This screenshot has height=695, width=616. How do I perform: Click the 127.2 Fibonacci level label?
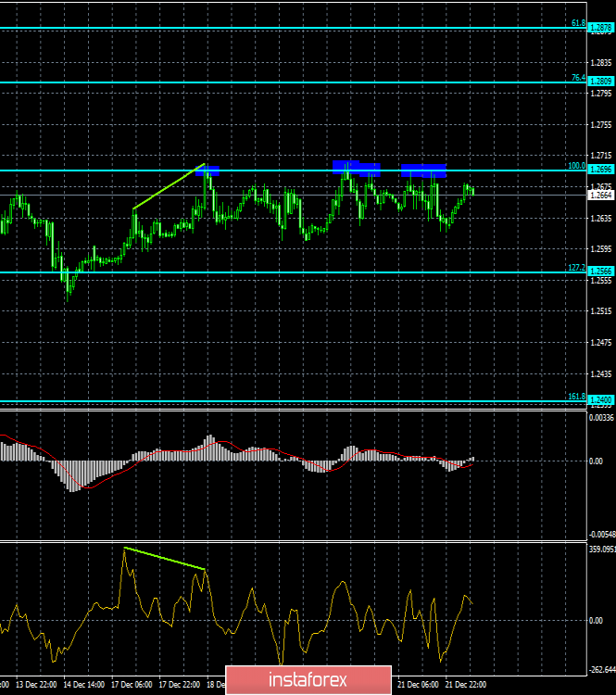pos(576,268)
